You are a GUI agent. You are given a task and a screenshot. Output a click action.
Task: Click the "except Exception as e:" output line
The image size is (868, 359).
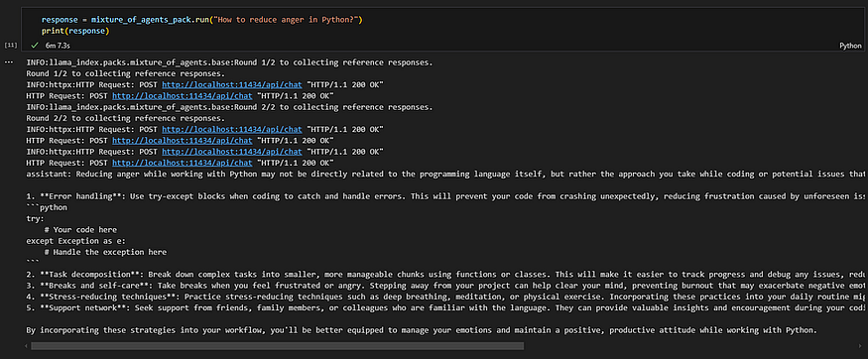75,241
